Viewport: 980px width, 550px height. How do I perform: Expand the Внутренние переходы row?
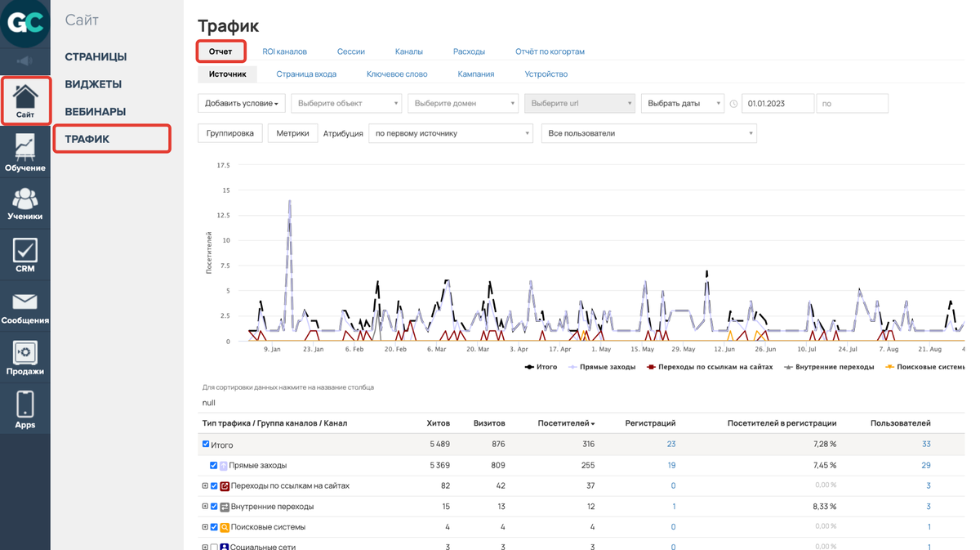click(x=205, y=507)
